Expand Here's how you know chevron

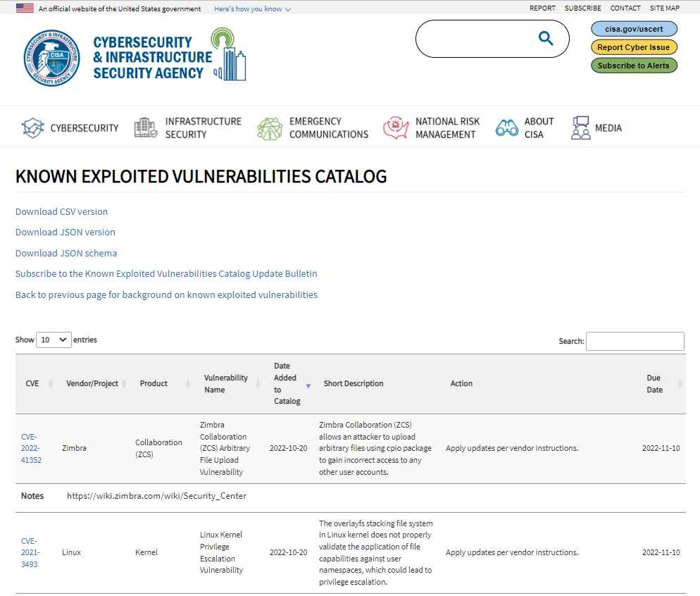pyautogui.click(x=288, y=9)
